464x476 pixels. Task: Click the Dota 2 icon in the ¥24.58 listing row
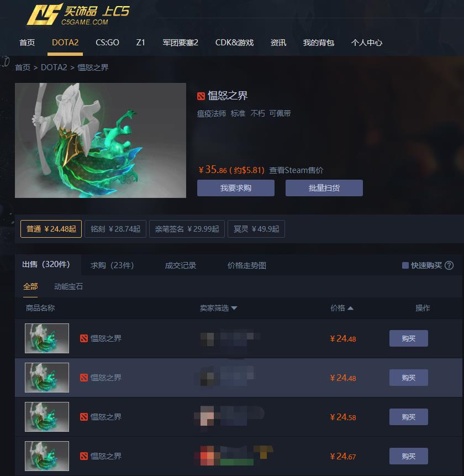84,417
